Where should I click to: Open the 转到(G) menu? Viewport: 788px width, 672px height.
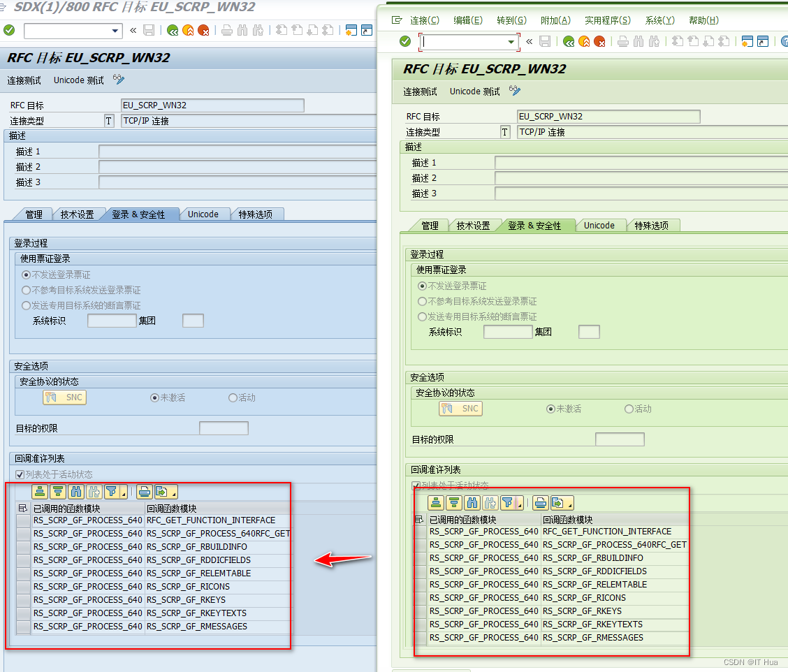pyautogui.click(x=511, y=20)
